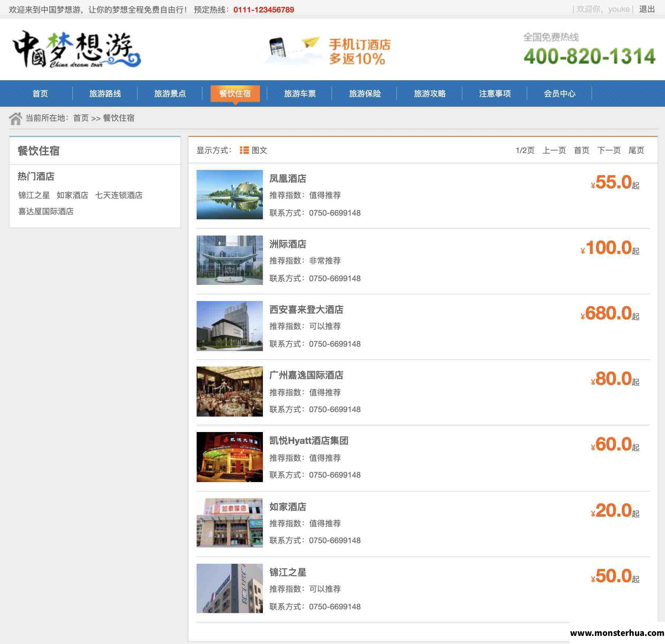The image size is (665, 644).
Task: Click the ¥100.0起 price of 洲际酒店
Action: 610,248
